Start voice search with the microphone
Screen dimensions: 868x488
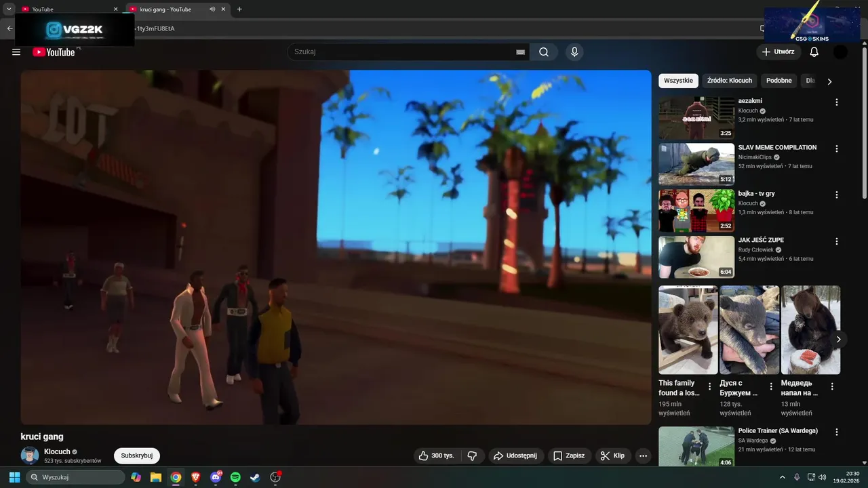574,52
